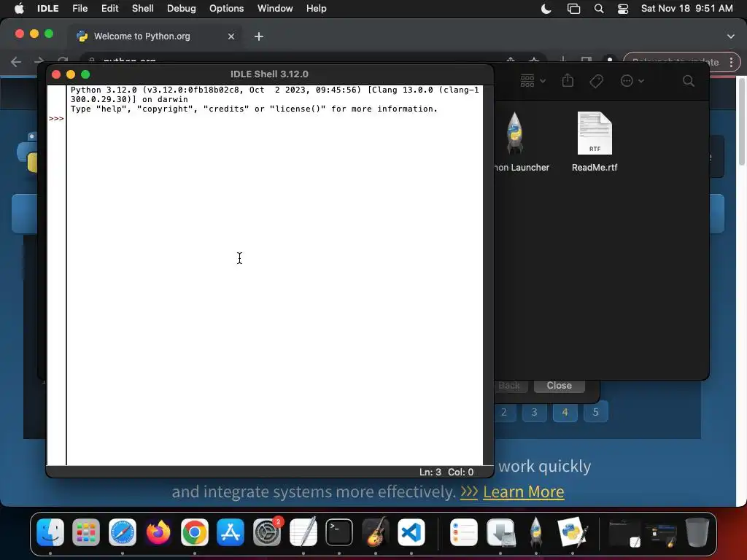Go back in the browser
747x560 pixels.
[16, 63]
